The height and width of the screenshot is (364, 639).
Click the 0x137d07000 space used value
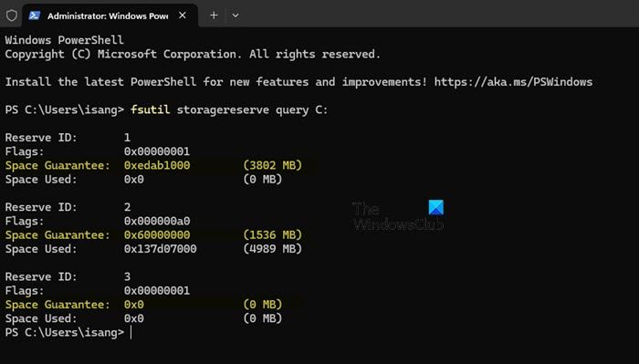(x=160, y=249)
